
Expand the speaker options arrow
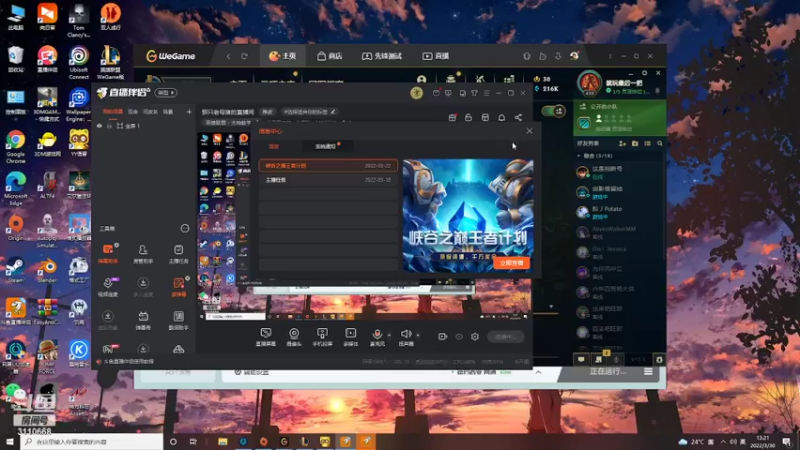coord(418,335)
